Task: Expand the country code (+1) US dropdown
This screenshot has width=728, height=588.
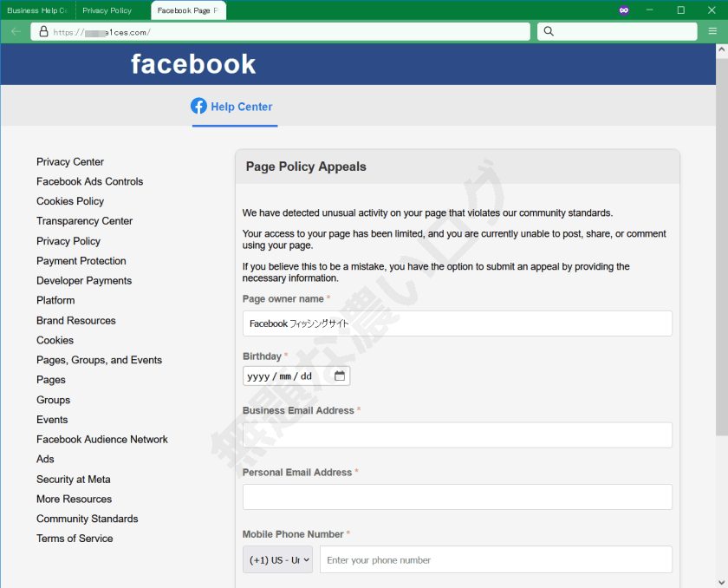Action: click(x=277, y=559)
